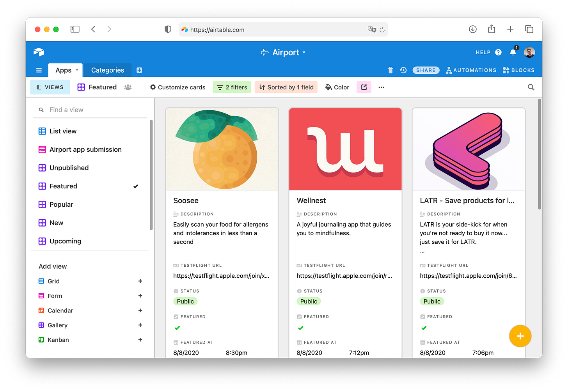The width and height of the screenshot is (568, 392).
Task: Open the Sorted by 1 field menu
Action: (x=286, y=87)
